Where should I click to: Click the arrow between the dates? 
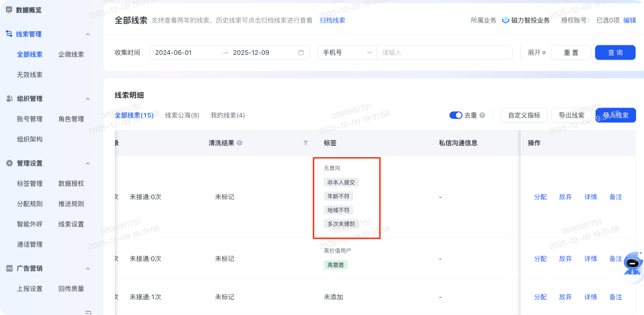click(225, 53)
